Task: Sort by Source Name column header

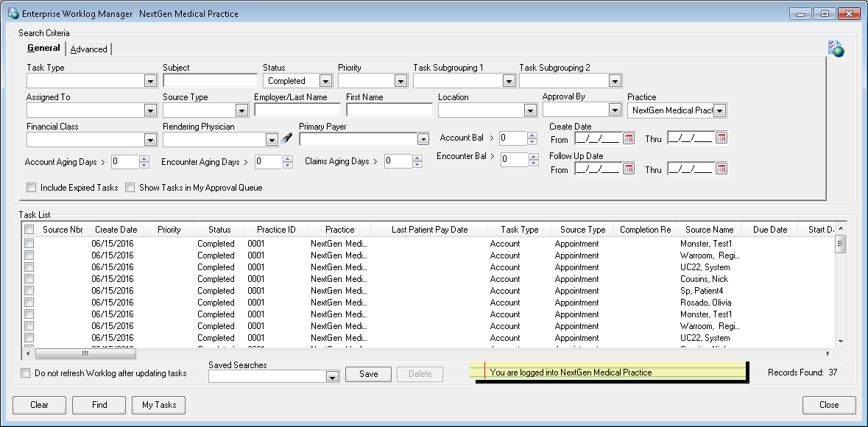Action: 708,229
